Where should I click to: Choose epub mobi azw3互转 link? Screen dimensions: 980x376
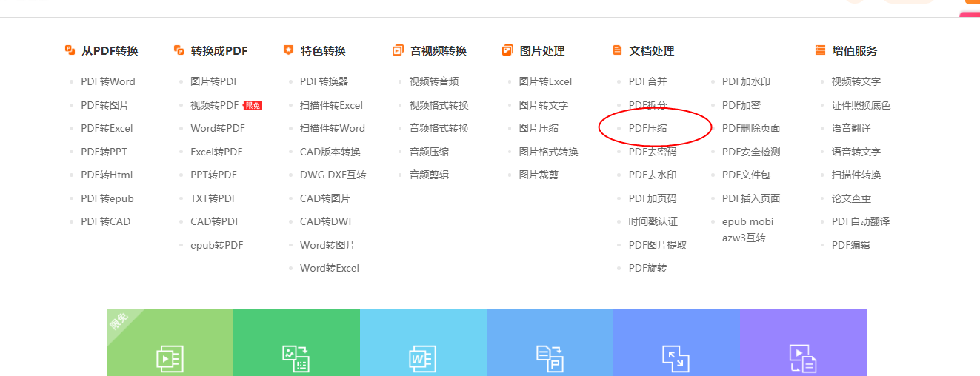(747, 229)
